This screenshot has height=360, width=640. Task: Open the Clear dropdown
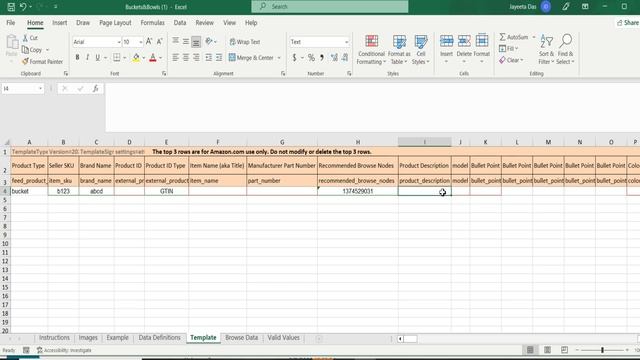511,60
